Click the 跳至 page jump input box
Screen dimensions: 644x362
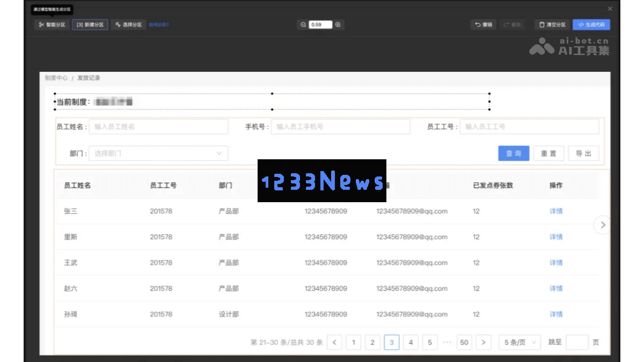(577, 342)
